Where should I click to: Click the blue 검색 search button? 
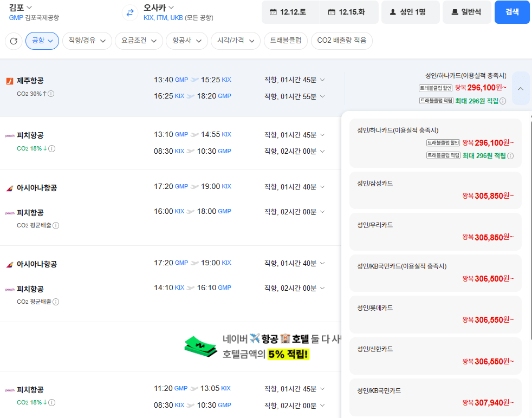tap(511, 12)
